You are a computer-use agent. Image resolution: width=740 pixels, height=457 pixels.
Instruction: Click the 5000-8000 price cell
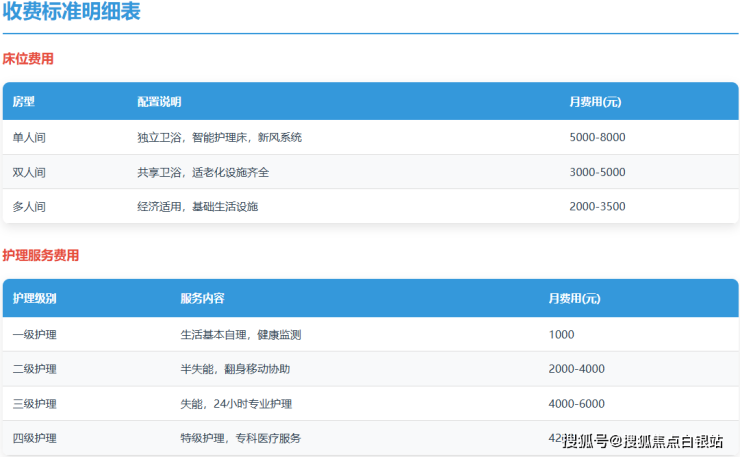pyautogui.click(x=597, y=137)
